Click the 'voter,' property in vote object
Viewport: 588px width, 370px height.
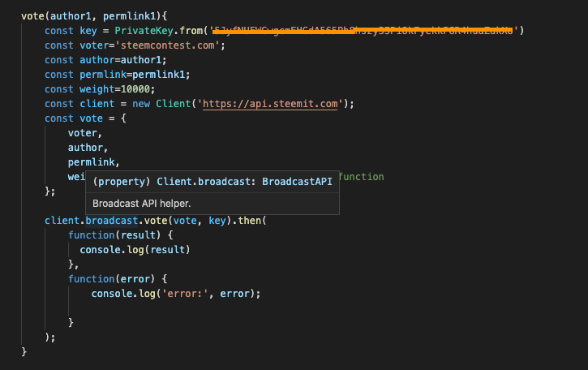tap(84, 133)
